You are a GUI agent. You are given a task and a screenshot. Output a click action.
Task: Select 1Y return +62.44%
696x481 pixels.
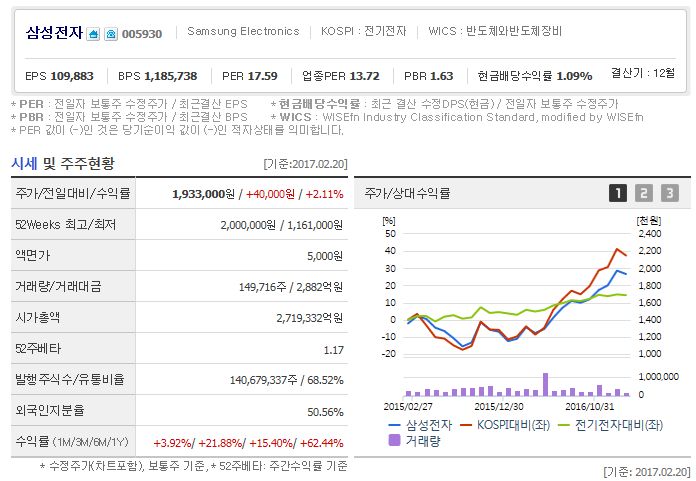[321, 443]
